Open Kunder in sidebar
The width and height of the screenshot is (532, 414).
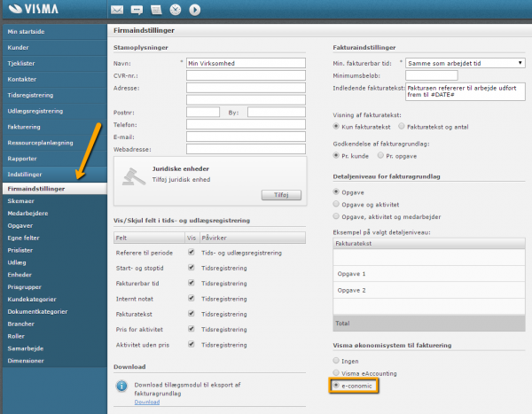click(x=55, y=48)
